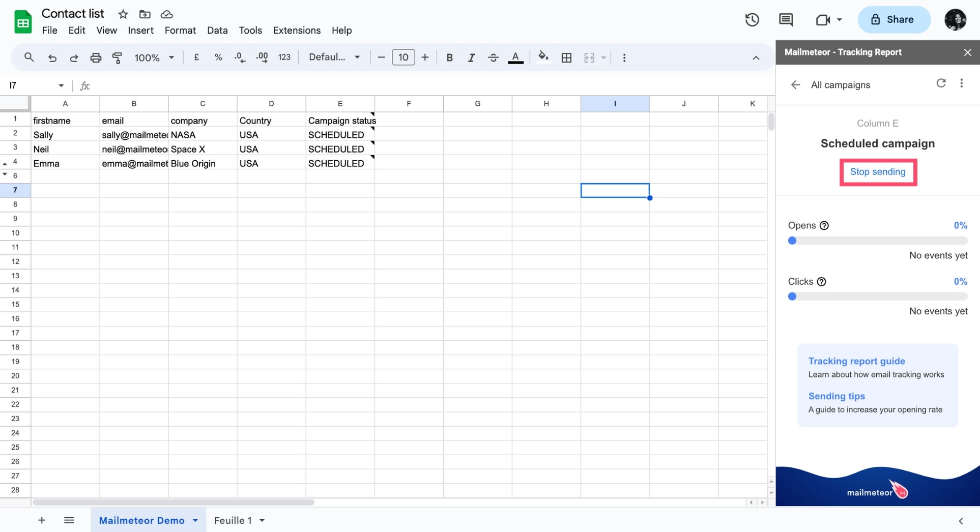
Task: Decrease font size minus button
Action: (381, 57)
